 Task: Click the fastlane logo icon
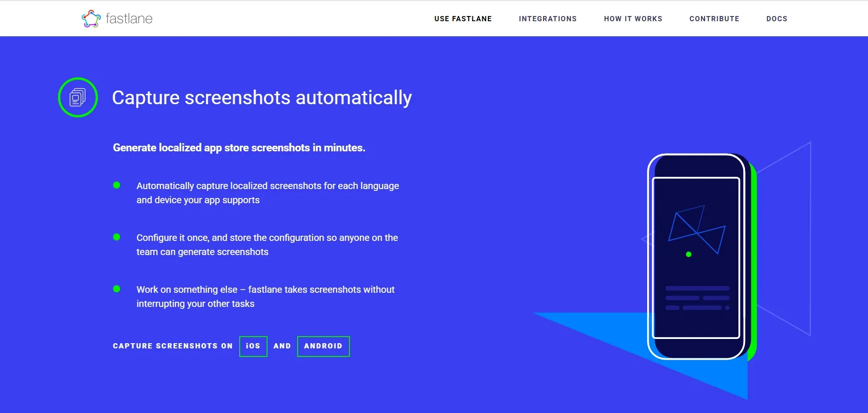[91, 18]
